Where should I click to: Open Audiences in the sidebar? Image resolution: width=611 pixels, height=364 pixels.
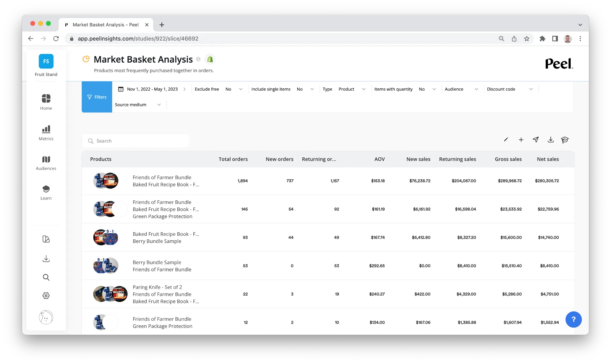click(x=46, y=163)
